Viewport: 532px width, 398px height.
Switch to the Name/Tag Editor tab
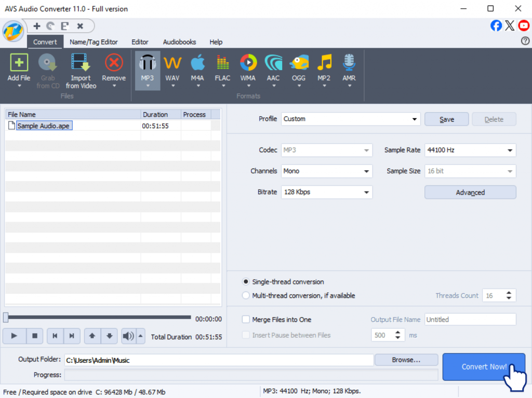[94, 42]
